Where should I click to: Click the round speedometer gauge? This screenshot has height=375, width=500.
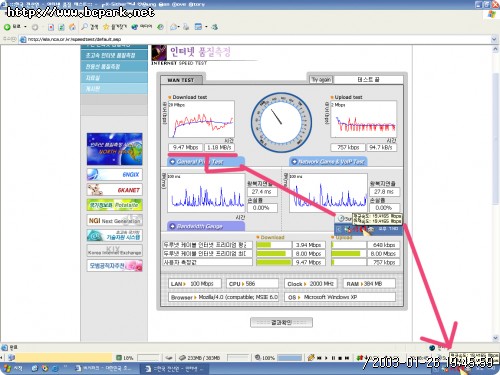click(281, 122)
